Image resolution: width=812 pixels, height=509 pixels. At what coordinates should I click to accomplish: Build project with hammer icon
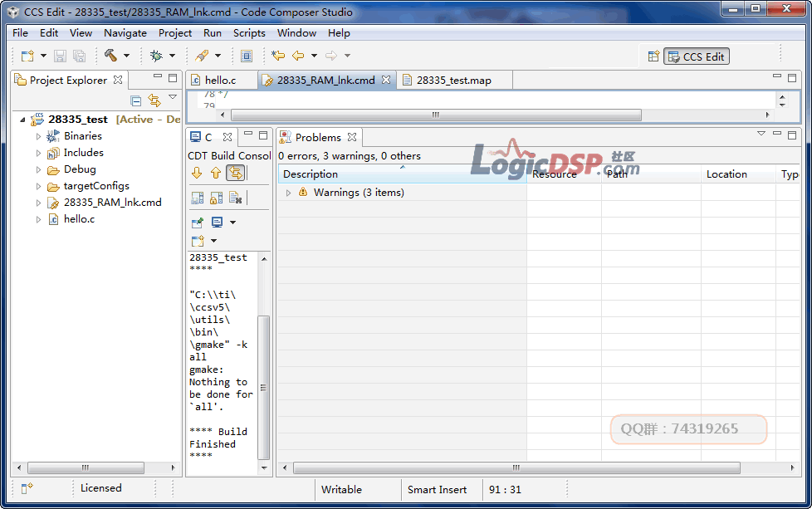pos(110,55)
